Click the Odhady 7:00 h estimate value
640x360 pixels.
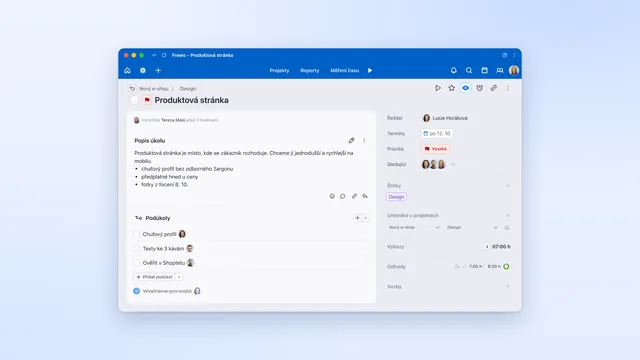click(475, 267)
